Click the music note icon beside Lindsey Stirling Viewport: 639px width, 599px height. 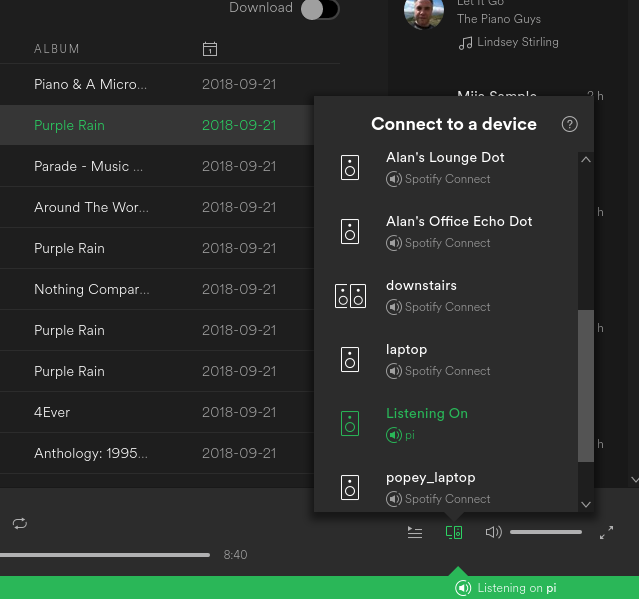click(465, 43)
